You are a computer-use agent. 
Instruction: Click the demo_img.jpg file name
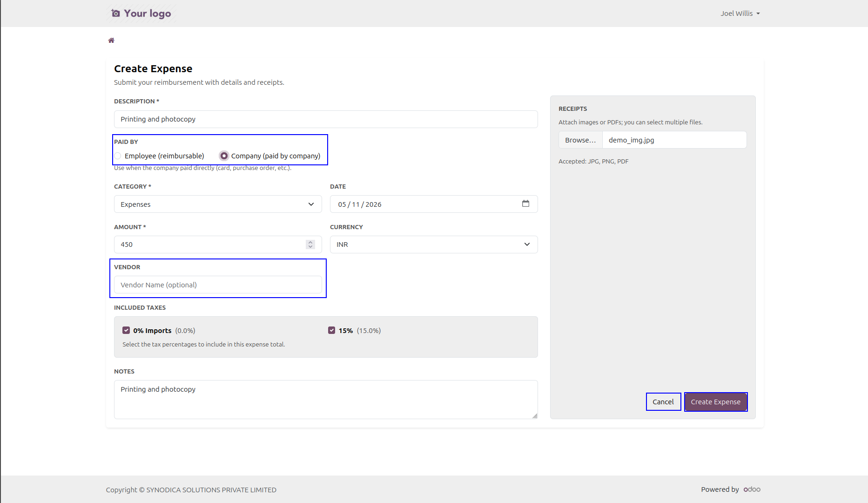[x=631, y=140]
